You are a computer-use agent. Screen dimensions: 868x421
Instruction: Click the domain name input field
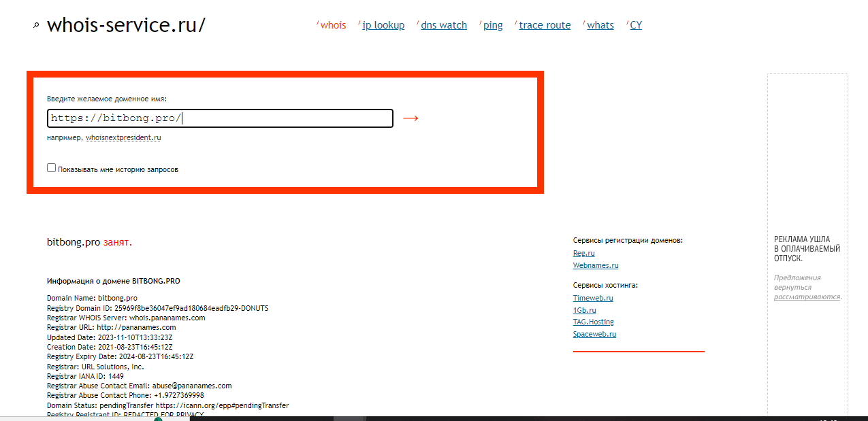coord(220,118)
